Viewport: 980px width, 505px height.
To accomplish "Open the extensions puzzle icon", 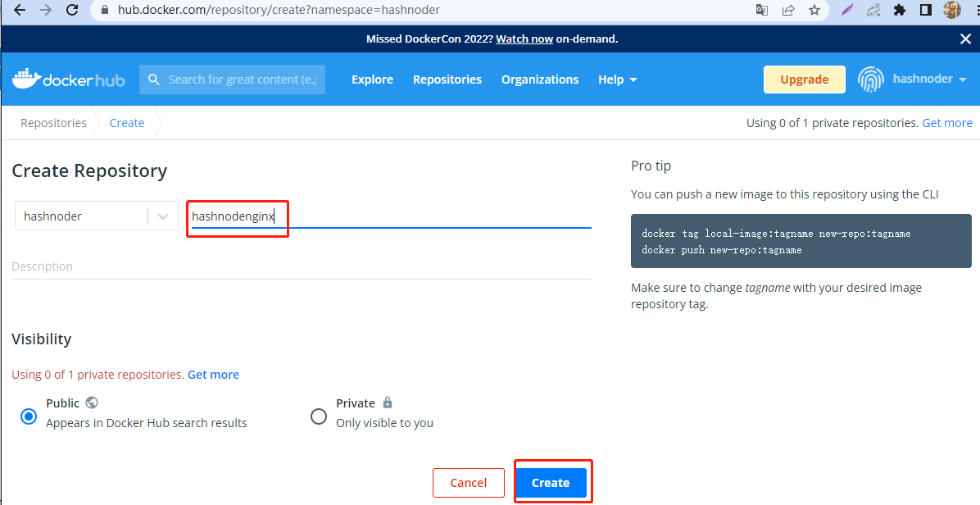I will click(x=900, y=10).
